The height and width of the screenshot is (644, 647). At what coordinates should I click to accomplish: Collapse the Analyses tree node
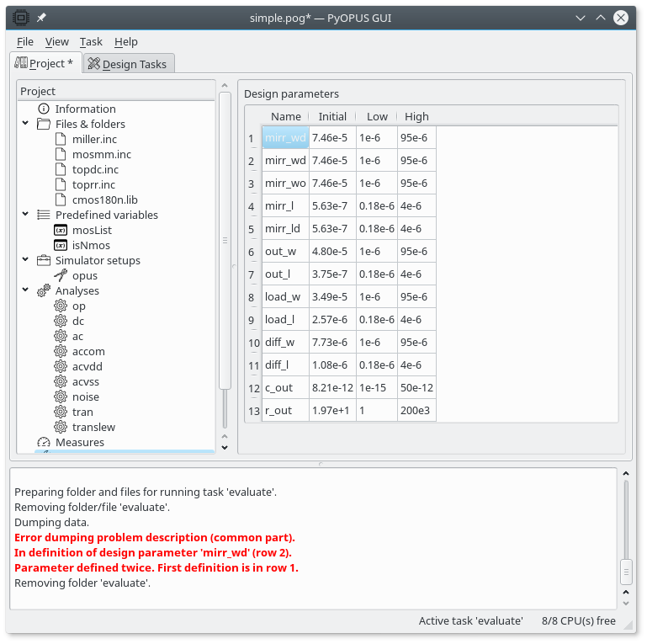[25, 290]
